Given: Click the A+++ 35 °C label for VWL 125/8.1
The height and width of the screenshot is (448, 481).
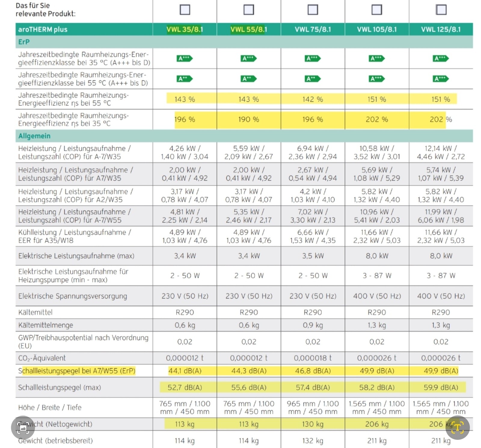Looking at the screenshot, I should point(440,58).
